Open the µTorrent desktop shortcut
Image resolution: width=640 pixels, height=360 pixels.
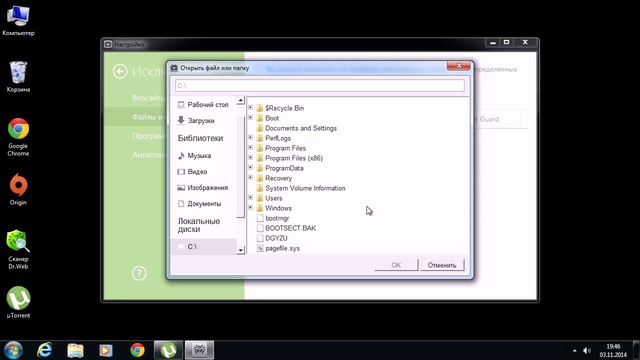click(x=18, y=302)
